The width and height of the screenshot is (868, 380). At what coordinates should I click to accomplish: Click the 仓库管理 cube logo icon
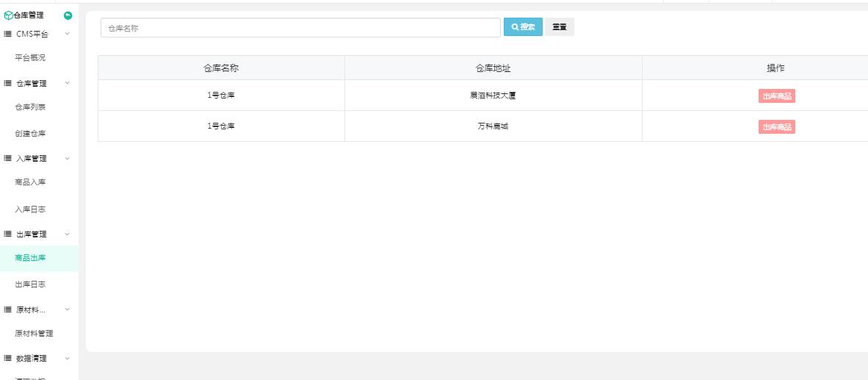[x=8, y=15]
